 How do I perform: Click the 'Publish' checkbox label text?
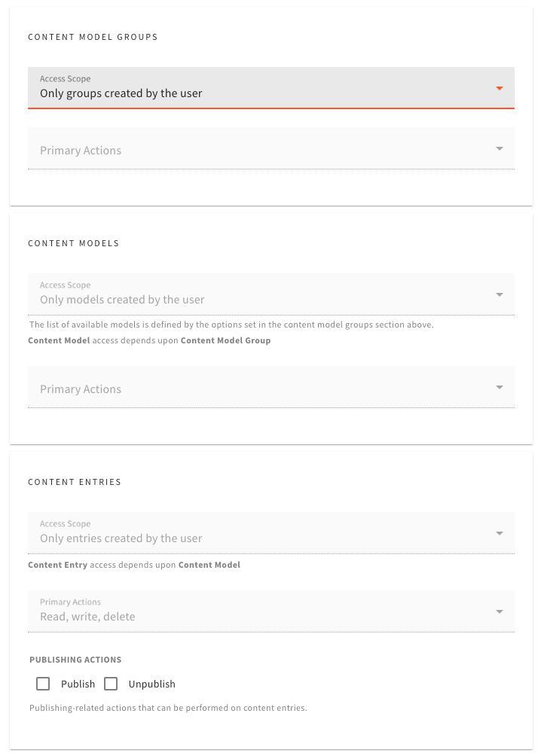tap(78, 684)
